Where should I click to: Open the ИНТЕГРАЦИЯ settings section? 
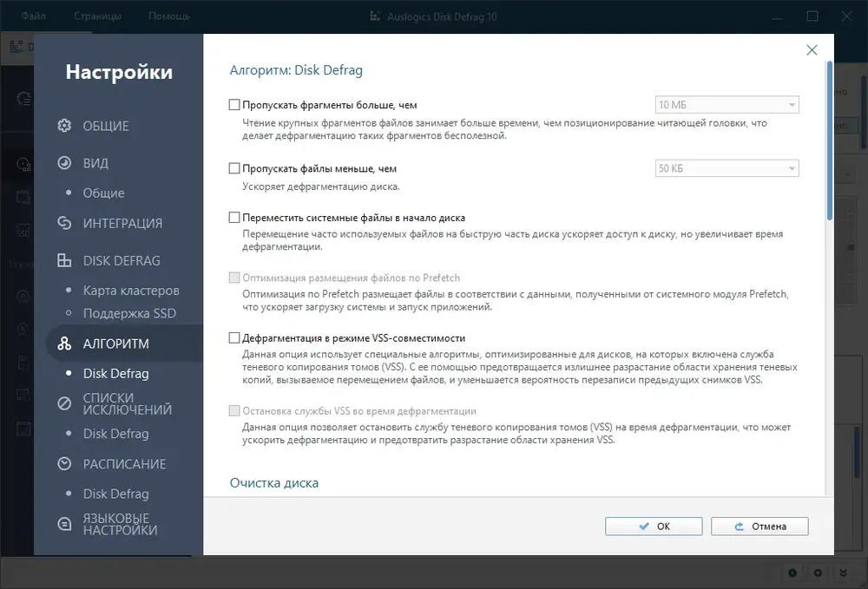pyautogui.click(x=123, y=224)
